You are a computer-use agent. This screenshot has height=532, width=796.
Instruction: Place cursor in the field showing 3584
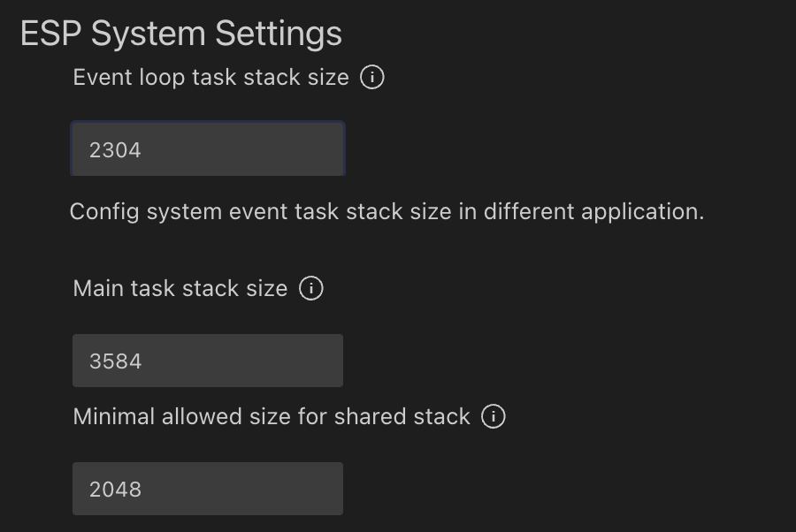pyautogui.click(x=208, y=361)
